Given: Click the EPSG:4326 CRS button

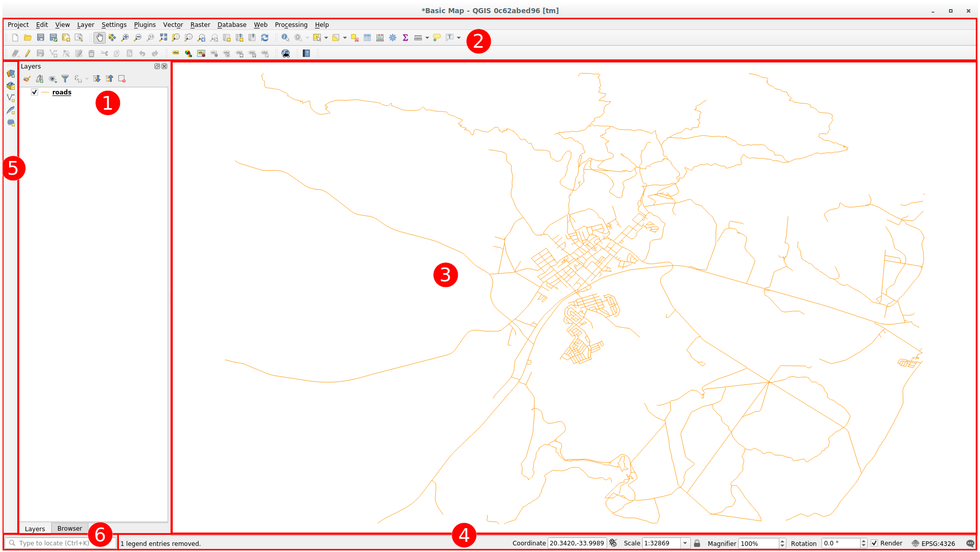Looking at the screenshot, I should [x=934, y=543].
